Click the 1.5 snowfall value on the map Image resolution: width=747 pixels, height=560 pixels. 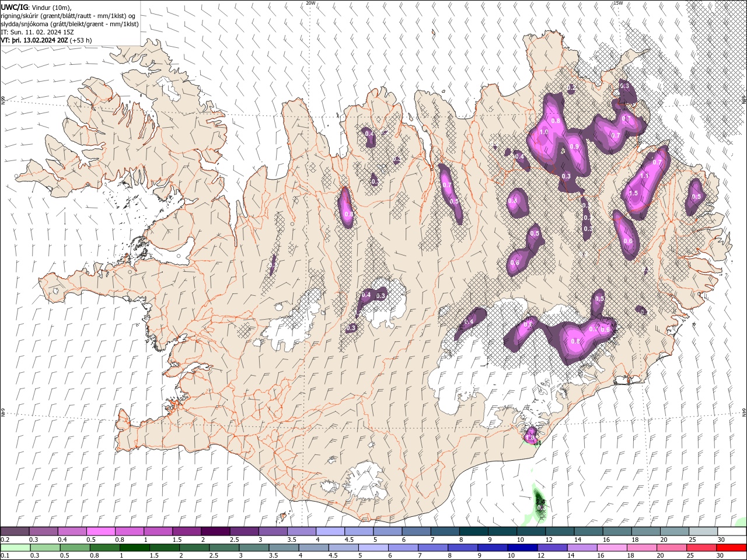pyautogui.click(x=633, y=193)
